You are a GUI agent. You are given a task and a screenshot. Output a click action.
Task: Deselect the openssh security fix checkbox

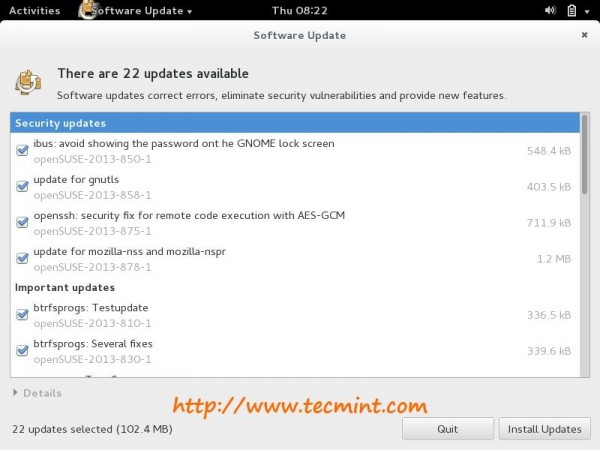pos(23,222)
